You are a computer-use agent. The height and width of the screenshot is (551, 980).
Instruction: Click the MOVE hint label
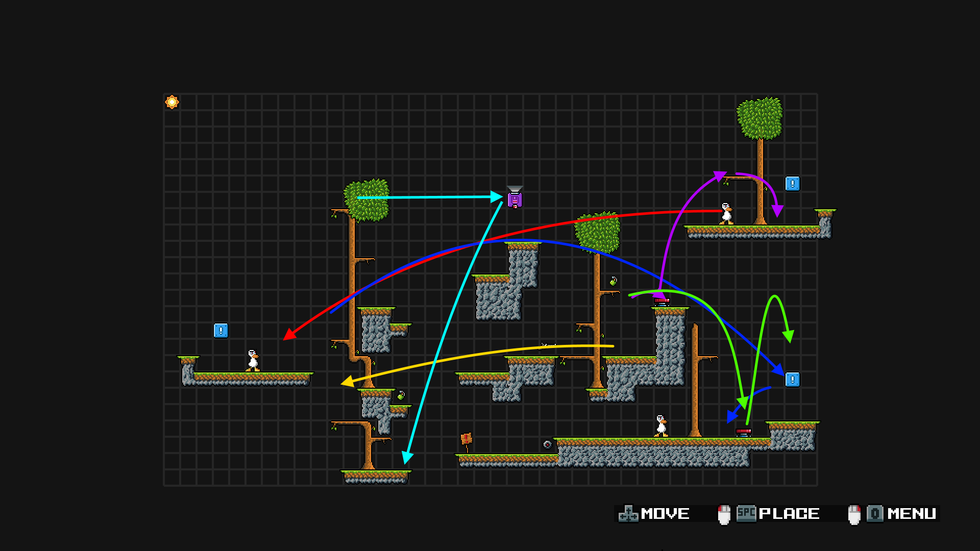point(665,514)
